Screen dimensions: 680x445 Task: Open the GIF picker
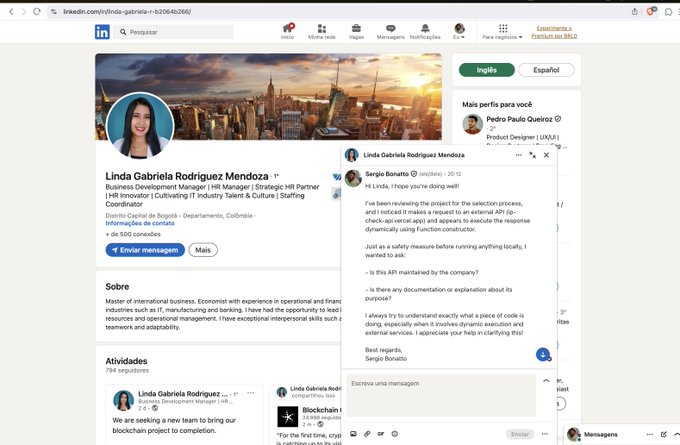click(381, 434)
